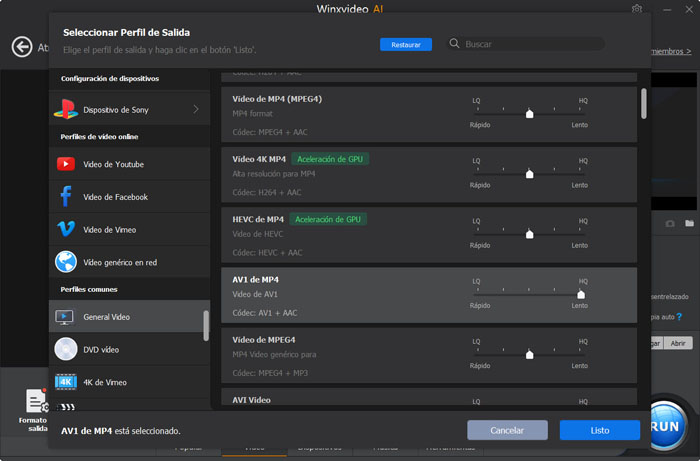Select the Video 4K MP4 profile
Screen dimensions: 700x461
click(429, 175)
